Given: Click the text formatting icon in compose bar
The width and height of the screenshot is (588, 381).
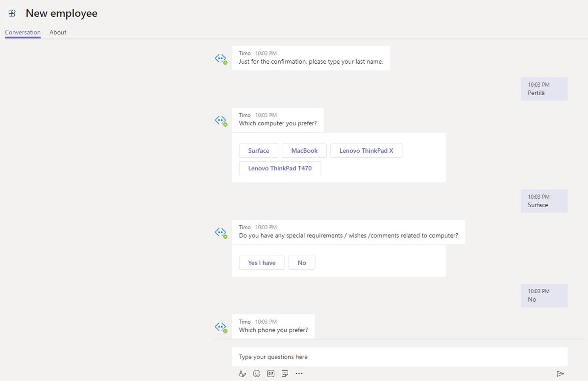Looking at the screenshot, I should coord(242,373).
